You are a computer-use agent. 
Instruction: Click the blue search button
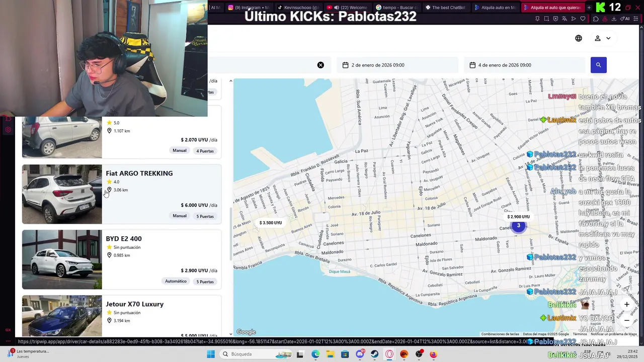pyautogui.click(x=598, y=65)
